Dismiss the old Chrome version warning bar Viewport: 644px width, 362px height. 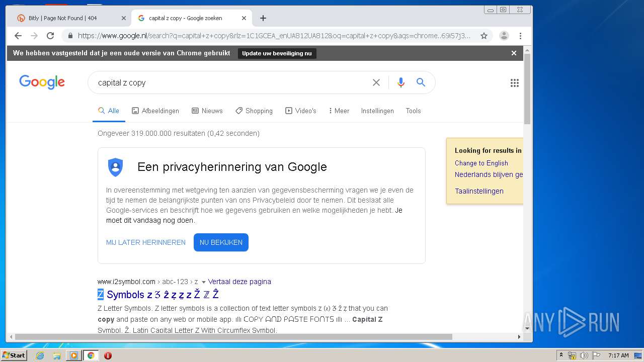[x=514, y=53]
